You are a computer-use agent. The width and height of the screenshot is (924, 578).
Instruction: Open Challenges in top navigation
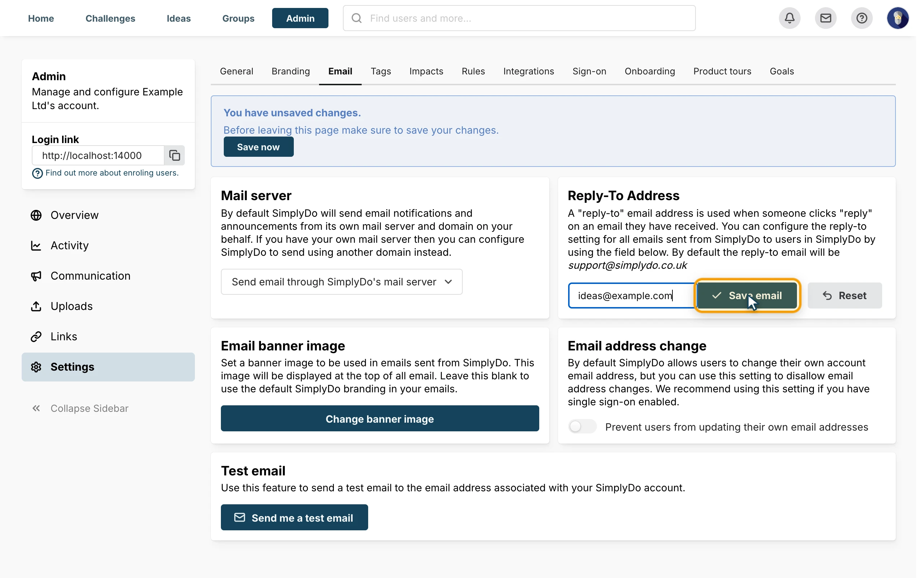click(x=110, y=18)
